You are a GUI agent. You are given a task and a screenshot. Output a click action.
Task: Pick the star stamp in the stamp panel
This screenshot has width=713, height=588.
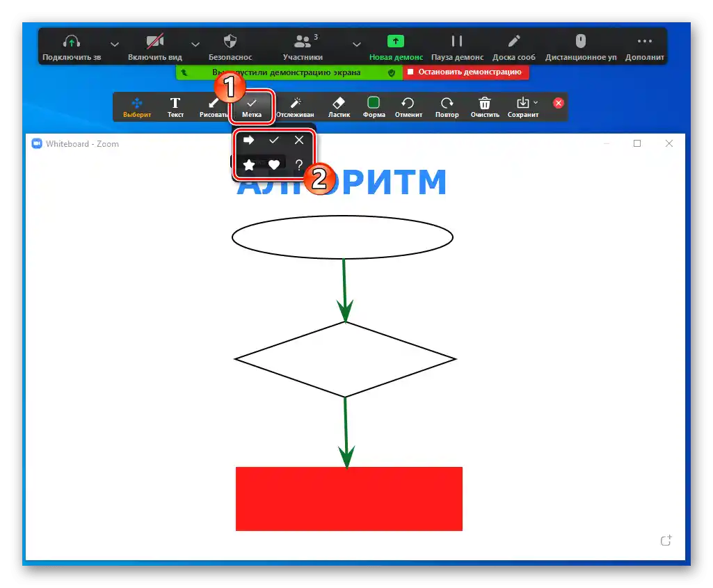click(249, 164)
